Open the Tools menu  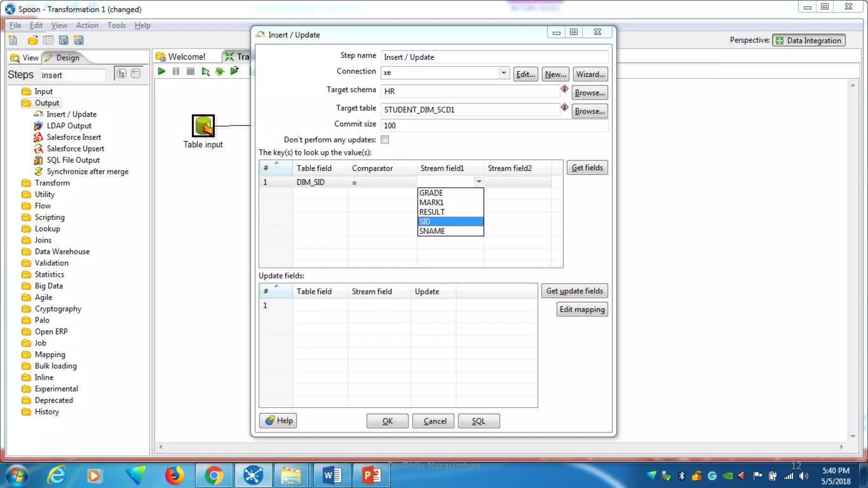116,25
